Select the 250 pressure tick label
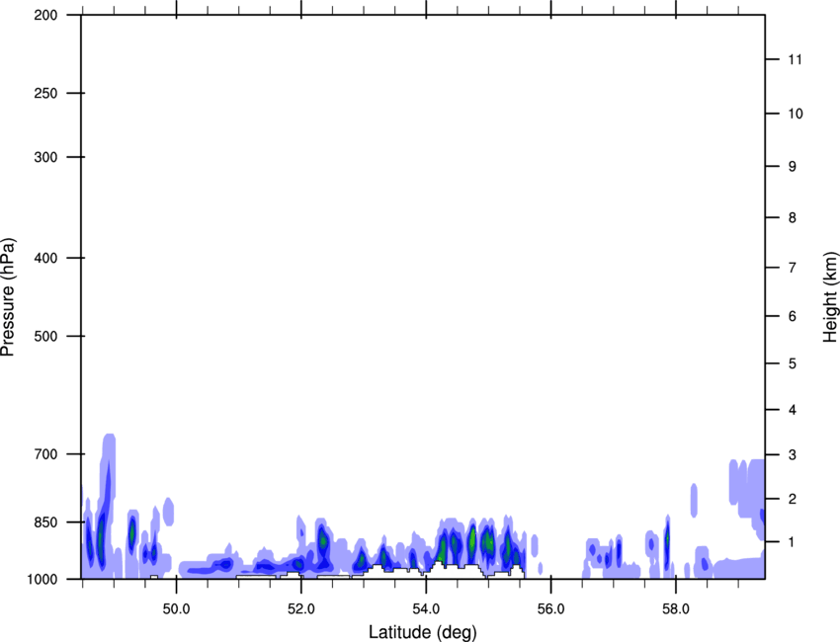840x642 pixels. click(45, 93)
